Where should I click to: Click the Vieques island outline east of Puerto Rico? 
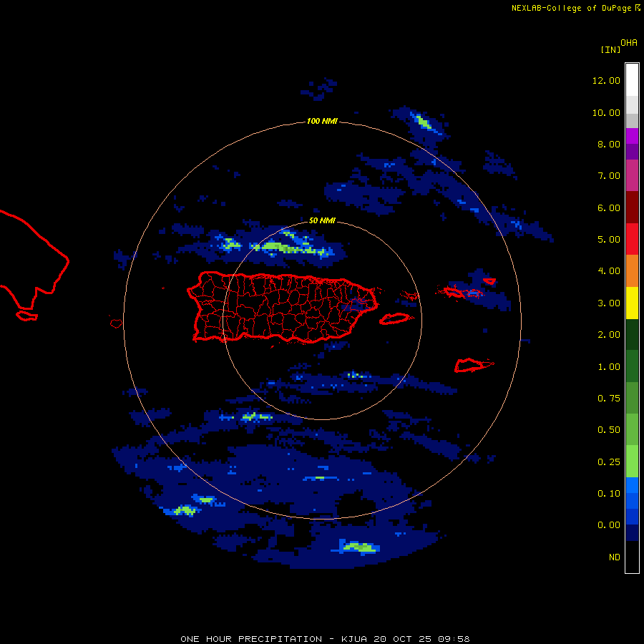tap(395, 318)
